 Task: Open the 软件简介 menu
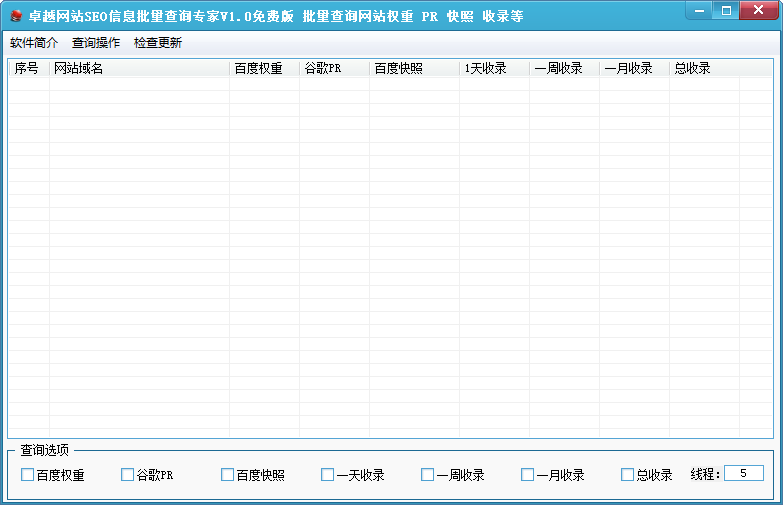coord(34,43)
